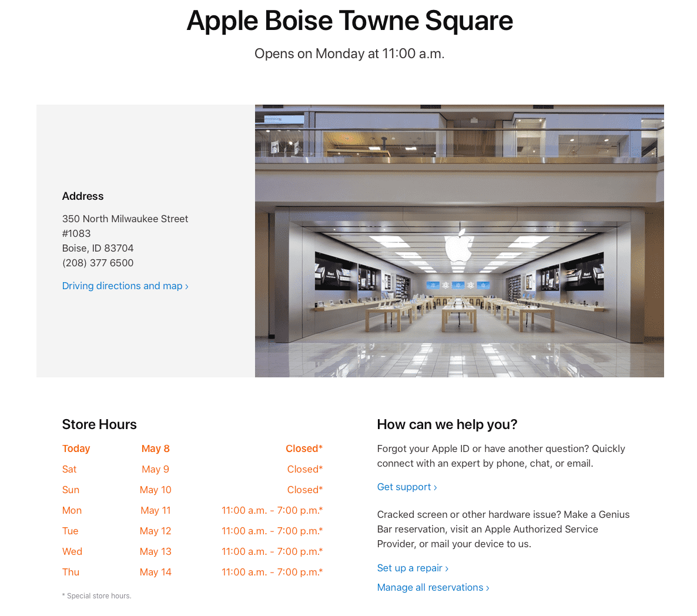Viewport: 697px width, 616px height.
Task: Click the How can we help you heading
Action: pyautogui.click(x=447, y=424)
